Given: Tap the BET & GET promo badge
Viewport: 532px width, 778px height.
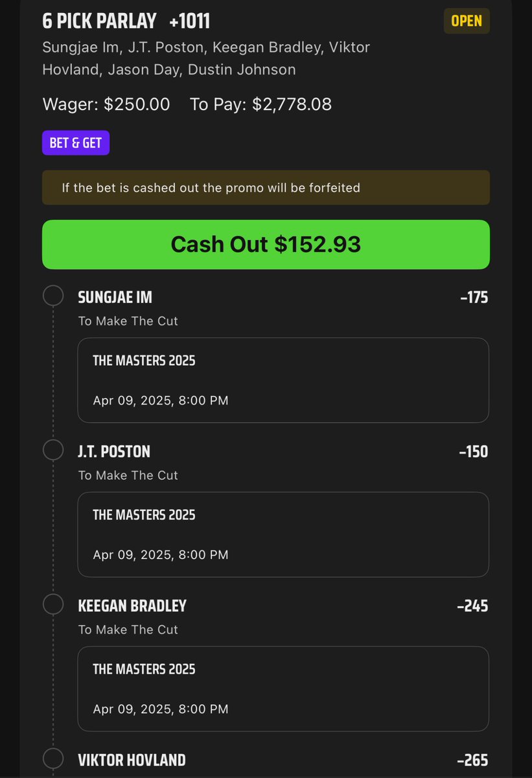Looking at the screenshot, I should 76,143.
